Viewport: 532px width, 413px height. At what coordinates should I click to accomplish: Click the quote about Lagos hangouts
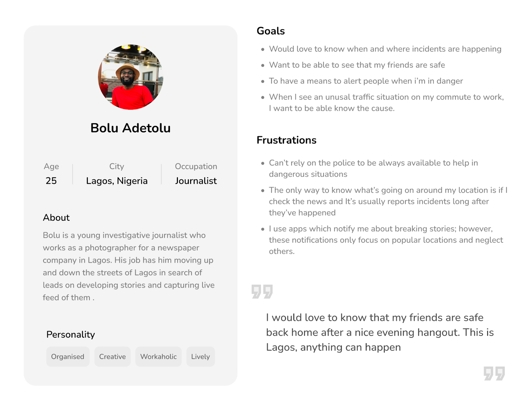pyautogui.click(x=380, y=332)
